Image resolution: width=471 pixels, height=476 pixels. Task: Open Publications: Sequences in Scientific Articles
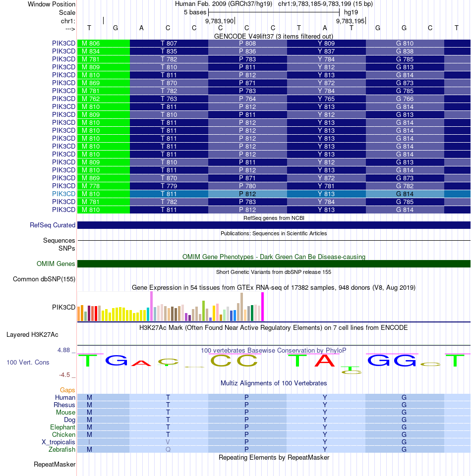(274, 233)
